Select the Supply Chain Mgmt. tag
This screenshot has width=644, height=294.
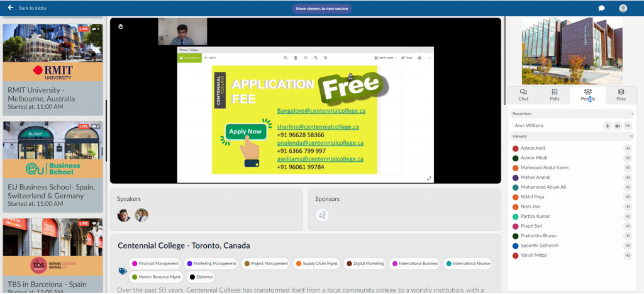316,264
